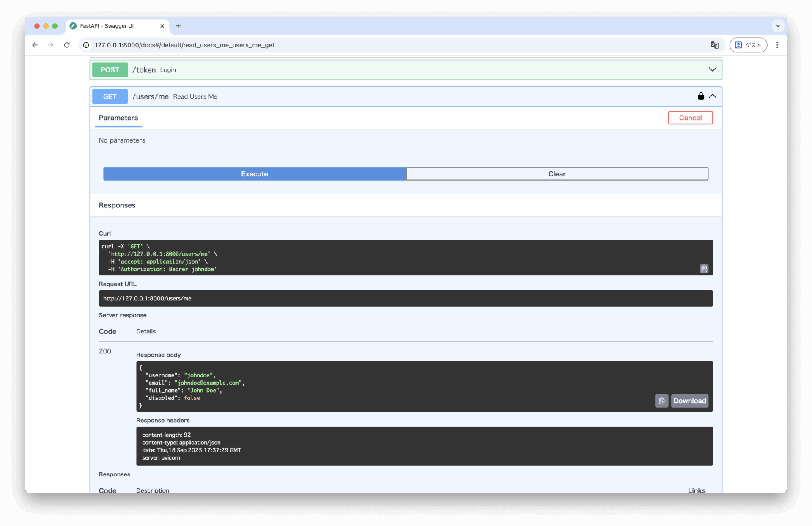This screenshot has height=526, width=812.
Task: Click the authorization lock icon on /users/me
Action: 700,96
